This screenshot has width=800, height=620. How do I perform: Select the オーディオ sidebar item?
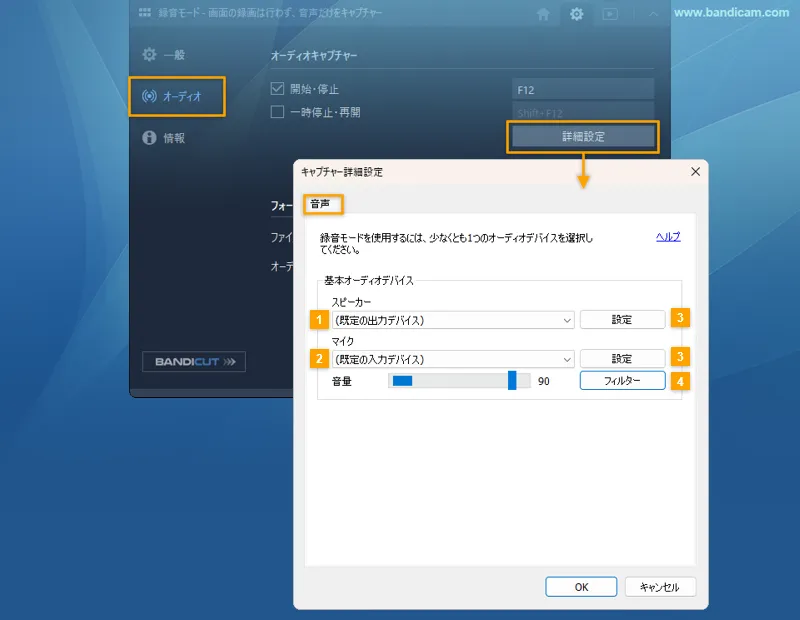pos(177,96)
